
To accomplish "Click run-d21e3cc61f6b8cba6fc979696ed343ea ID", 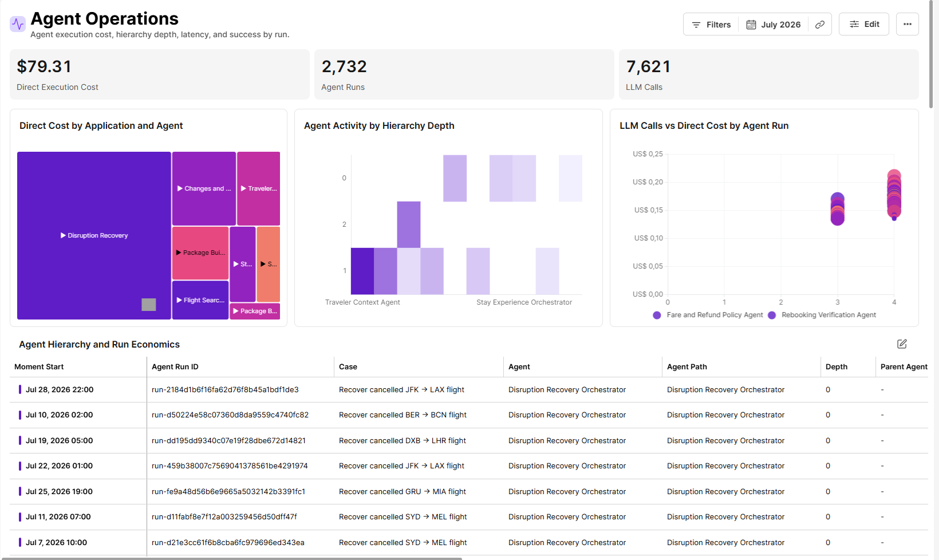I will point(228,542).
